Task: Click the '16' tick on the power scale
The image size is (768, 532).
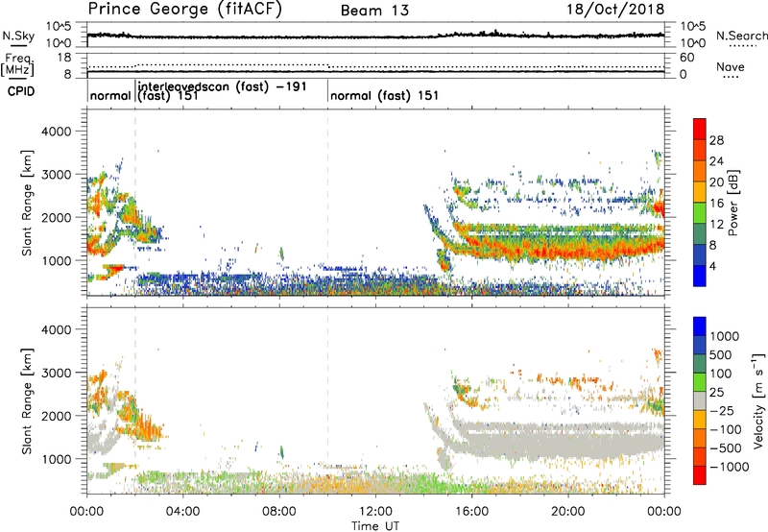Action: click(x=716, y=204)
